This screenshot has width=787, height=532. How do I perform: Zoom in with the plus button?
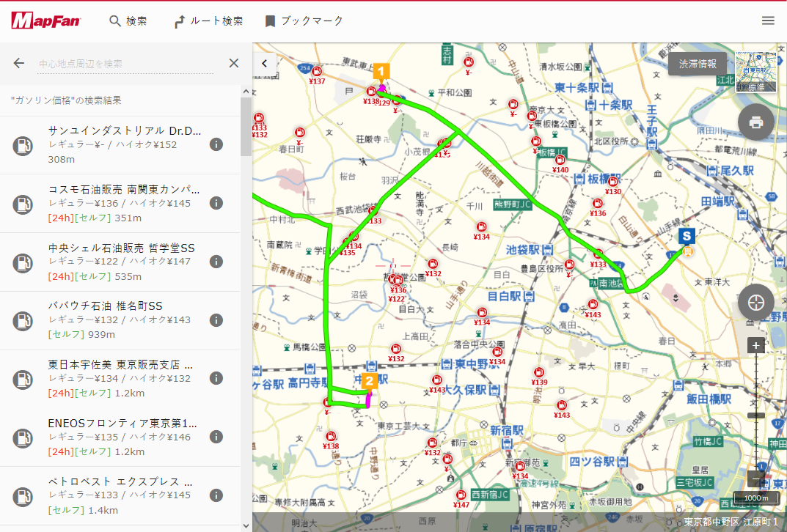click(756, 345)
